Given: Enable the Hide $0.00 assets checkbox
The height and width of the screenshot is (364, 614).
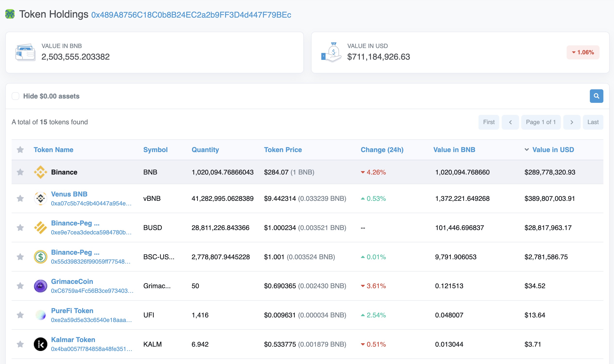Looking at the screenshot, I should tap(15, 96).
